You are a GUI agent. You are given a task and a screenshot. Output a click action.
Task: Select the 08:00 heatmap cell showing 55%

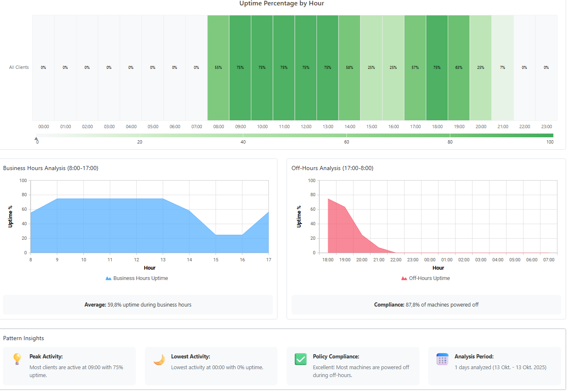tap(218, 67)
